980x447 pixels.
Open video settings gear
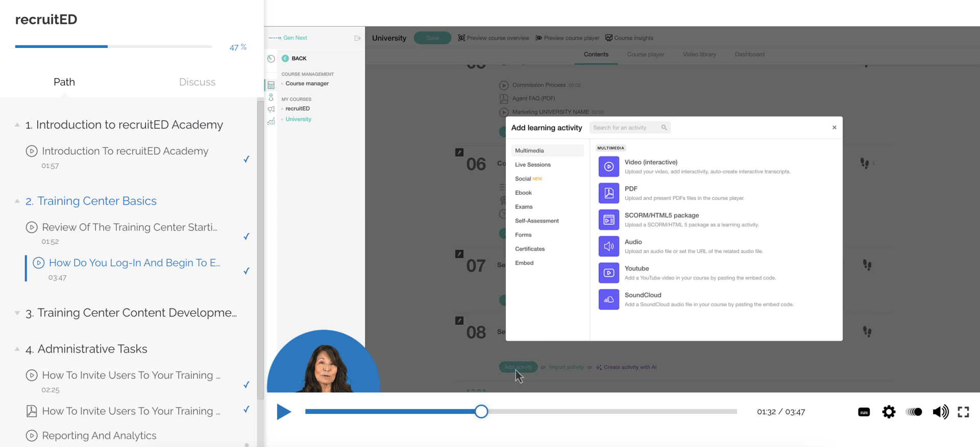[x=889, y=412]
